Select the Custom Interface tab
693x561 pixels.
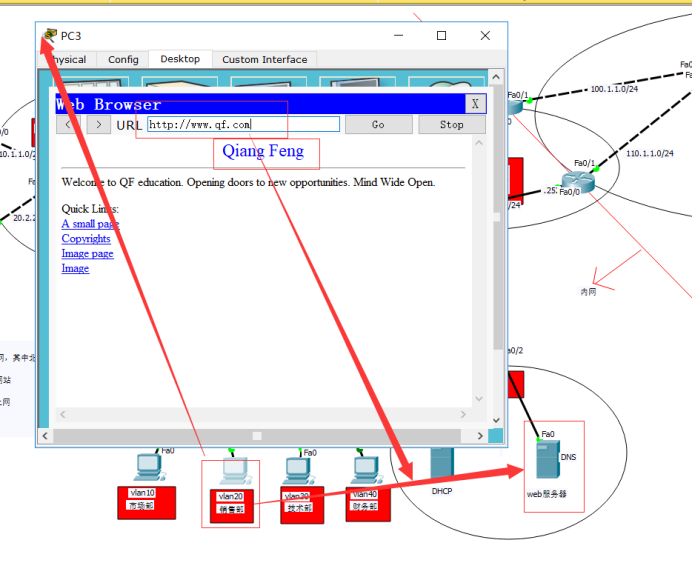tap(264, 59)
